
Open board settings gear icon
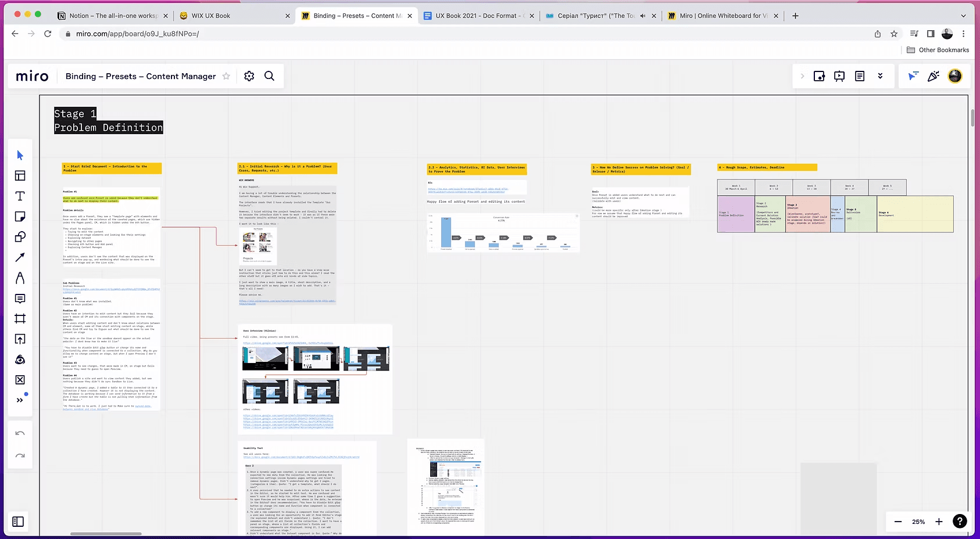249,76
